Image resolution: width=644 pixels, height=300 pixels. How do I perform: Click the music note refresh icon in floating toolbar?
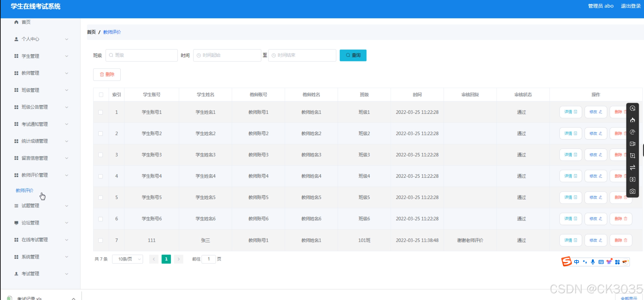pos(632,132)
